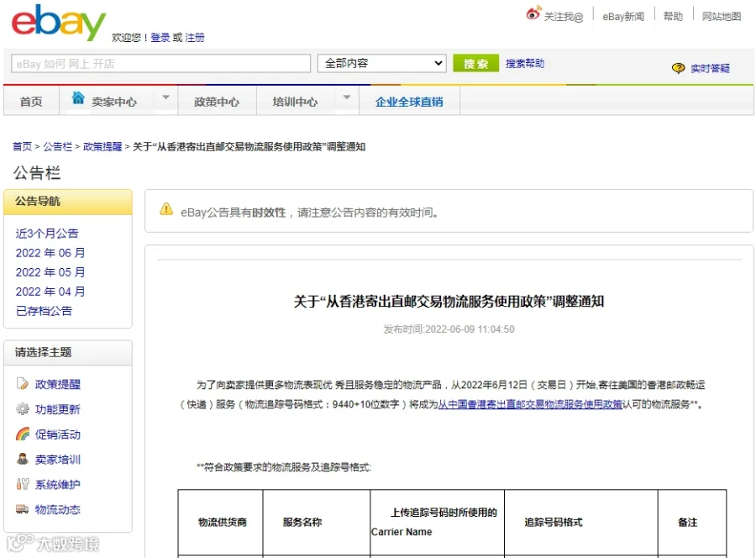This screenshot has width=756, height=558.
Task: Click the 系统维护 tools icon
Action: 22,484
